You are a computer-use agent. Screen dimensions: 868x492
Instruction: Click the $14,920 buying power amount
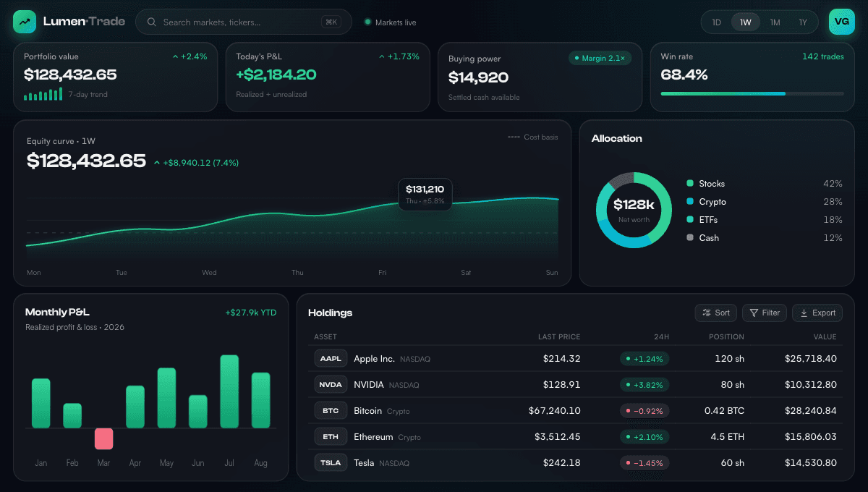[x=478, y=77]
